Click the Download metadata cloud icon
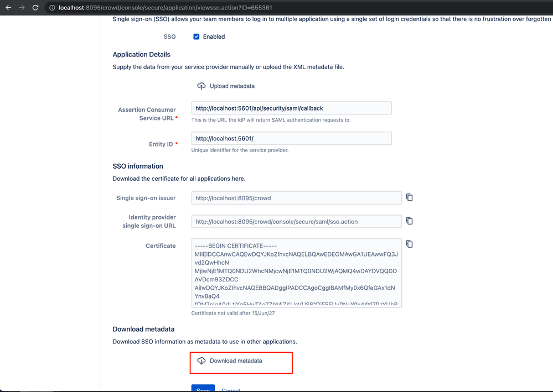 201,360
